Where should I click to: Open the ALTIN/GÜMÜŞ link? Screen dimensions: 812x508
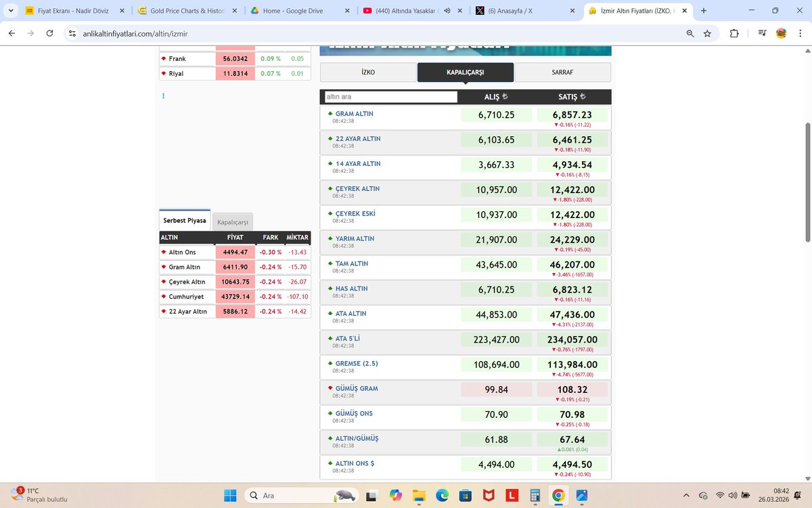357,439
